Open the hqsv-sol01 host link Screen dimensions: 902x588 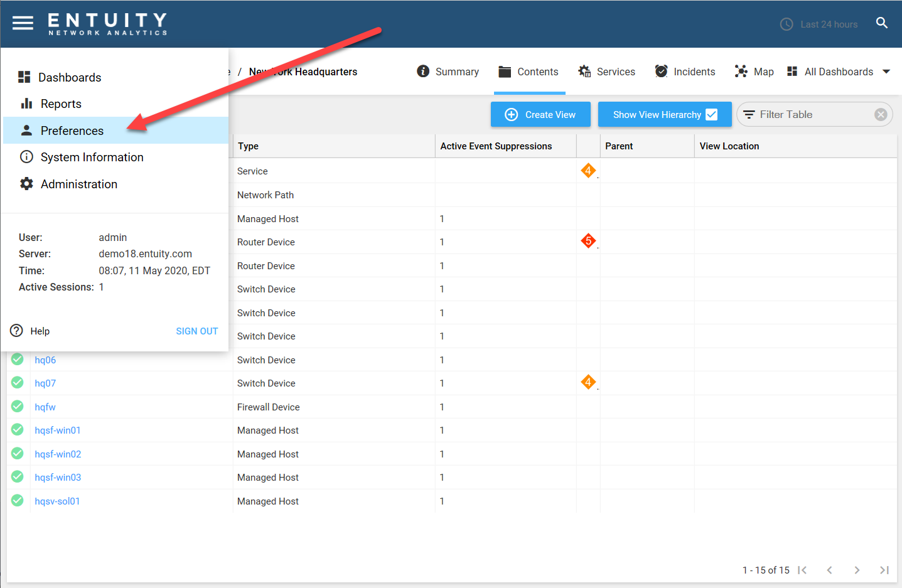coord(57,501)
